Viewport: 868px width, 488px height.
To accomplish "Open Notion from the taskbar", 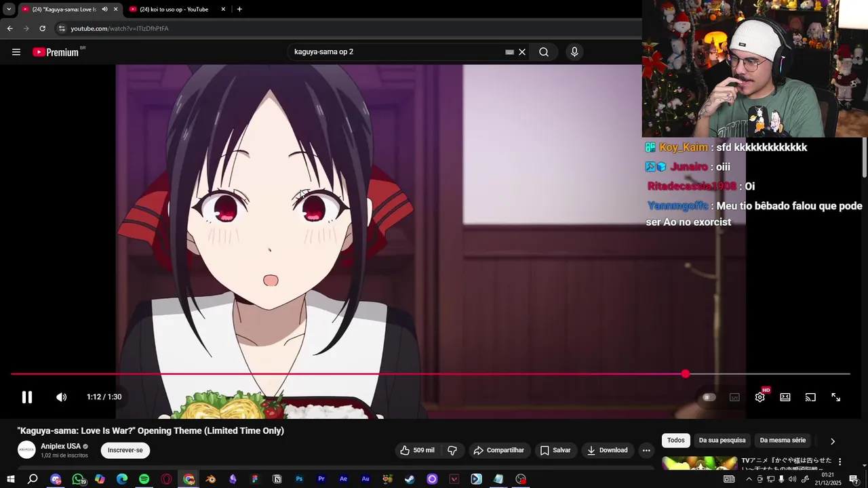I will click(277, 479).
